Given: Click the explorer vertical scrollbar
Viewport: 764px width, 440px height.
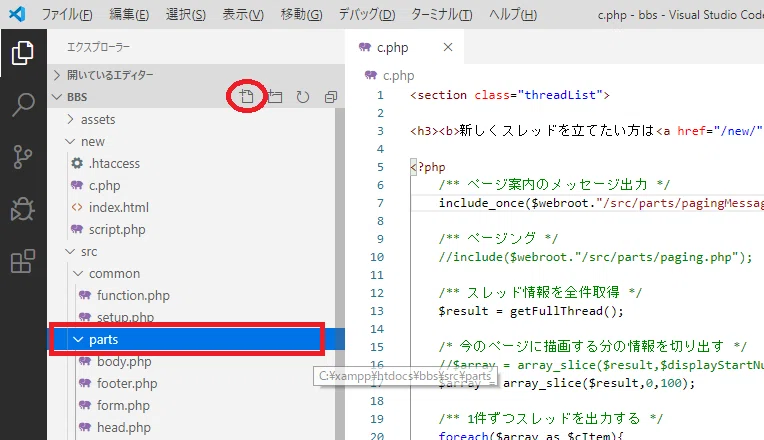Looking at the screenshot, I should [x=340, y=273].
